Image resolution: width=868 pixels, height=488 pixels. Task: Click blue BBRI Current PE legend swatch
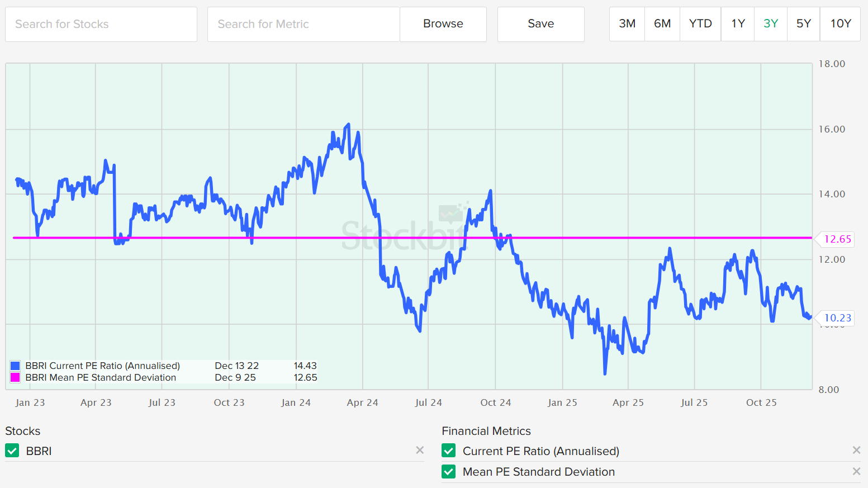coord(15,366)
